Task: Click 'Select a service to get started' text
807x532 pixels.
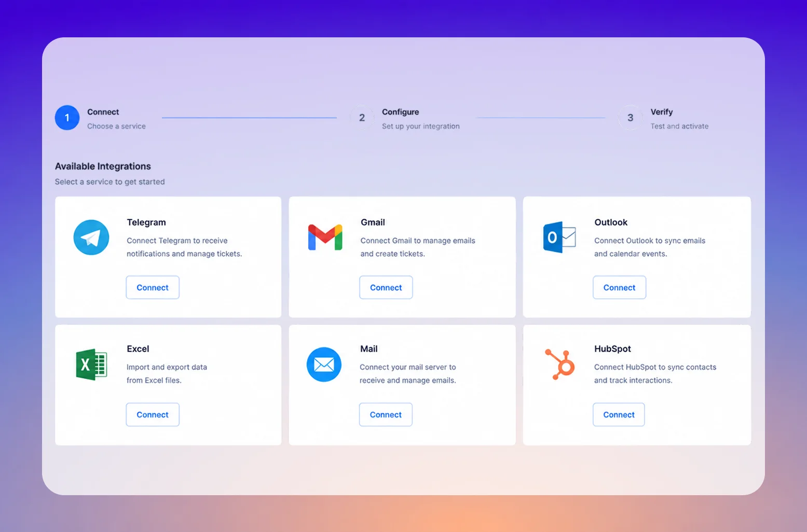Action: tap(110, 182)
